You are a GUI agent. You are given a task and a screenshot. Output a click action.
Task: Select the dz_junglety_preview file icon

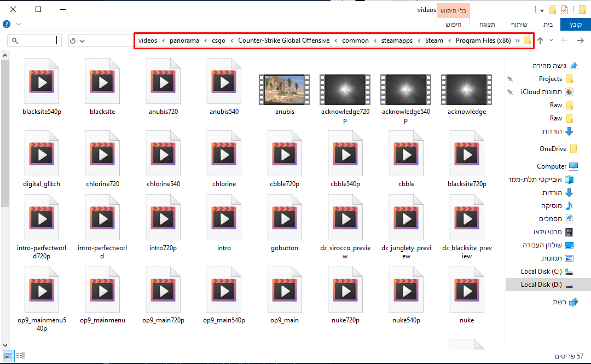coord(406,218)
